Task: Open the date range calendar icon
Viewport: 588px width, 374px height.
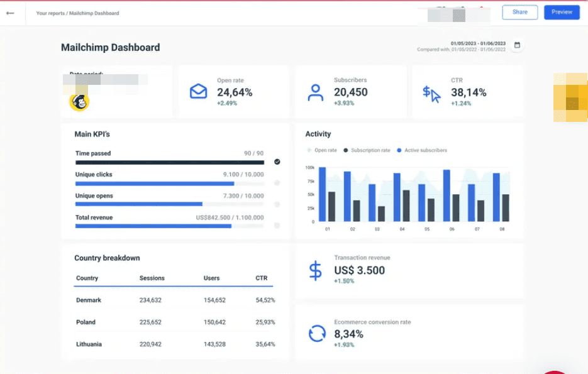Action: 517,45
